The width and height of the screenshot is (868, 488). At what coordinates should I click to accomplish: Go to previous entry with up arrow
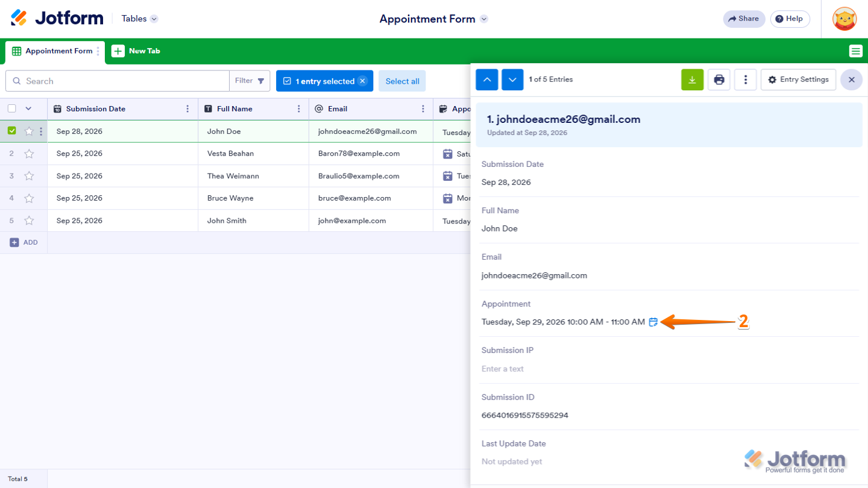coord(487,80)
